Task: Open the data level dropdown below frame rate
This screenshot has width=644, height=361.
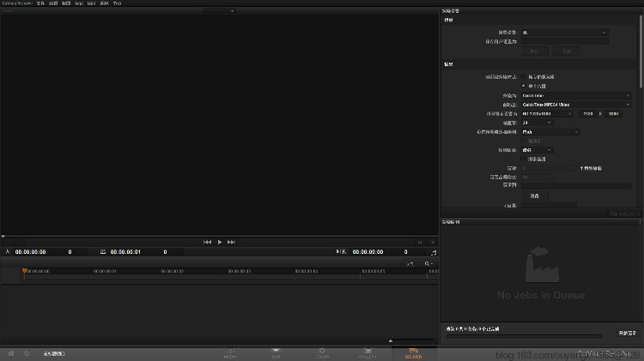Action: coord(550,132)
